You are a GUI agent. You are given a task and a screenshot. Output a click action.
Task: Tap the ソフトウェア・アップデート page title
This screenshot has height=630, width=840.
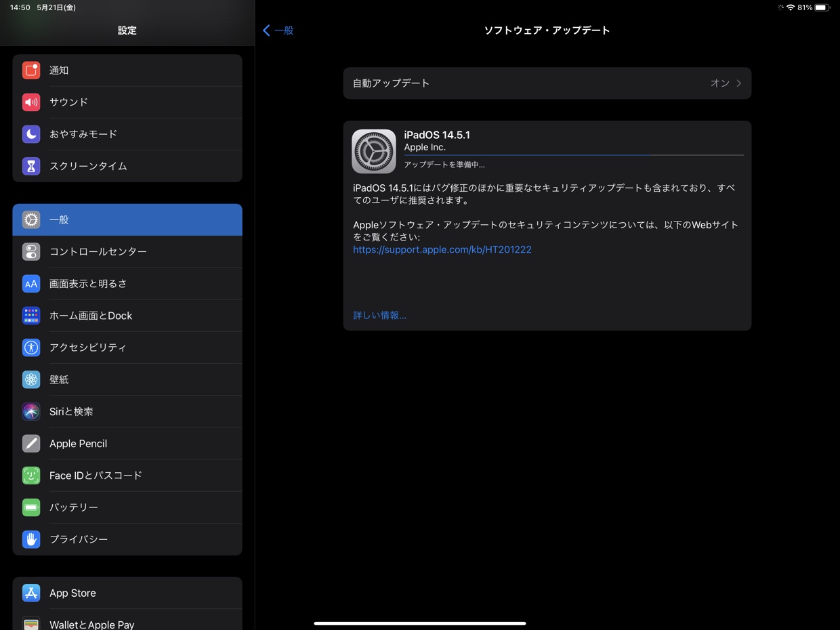coord(547,30)
